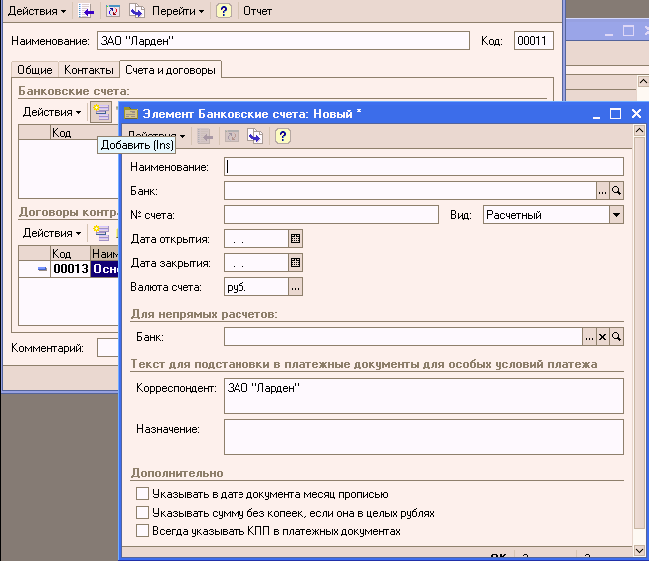Clear the Банк field for indirect settlements
This screenshot has width=649, height=561.
point(603,338)
